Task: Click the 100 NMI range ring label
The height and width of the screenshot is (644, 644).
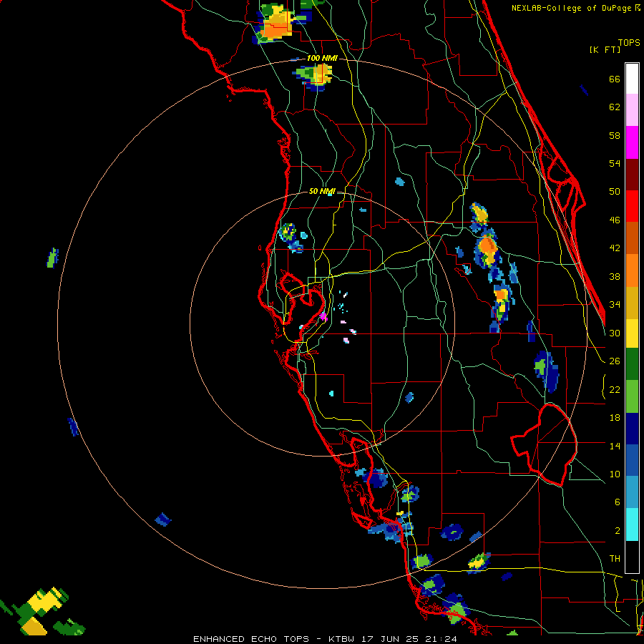Action: [x=322, y=59]
